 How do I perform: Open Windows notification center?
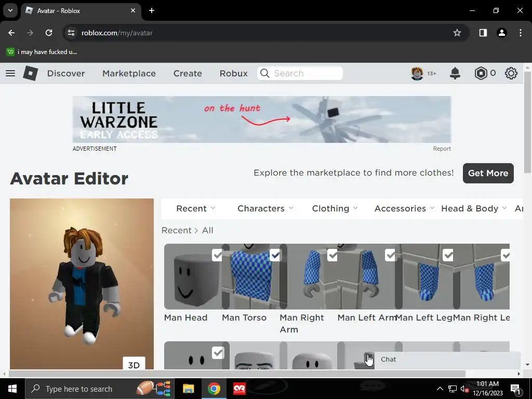click(515, 389)
